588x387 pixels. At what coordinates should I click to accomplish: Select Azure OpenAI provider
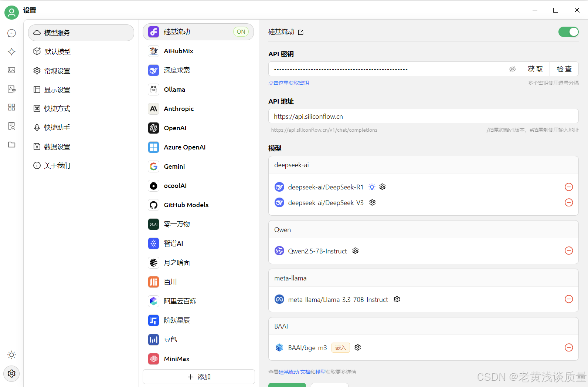(198, 147)
